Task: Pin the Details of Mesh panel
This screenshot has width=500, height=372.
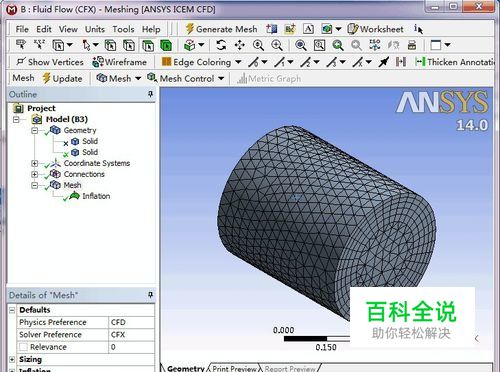Action: (151, 295)
